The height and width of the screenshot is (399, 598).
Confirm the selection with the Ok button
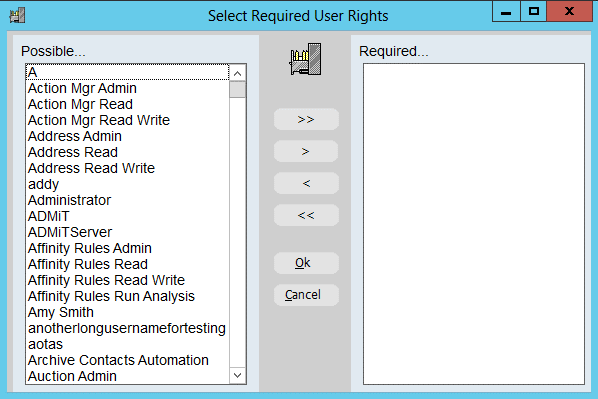(306, 263)
